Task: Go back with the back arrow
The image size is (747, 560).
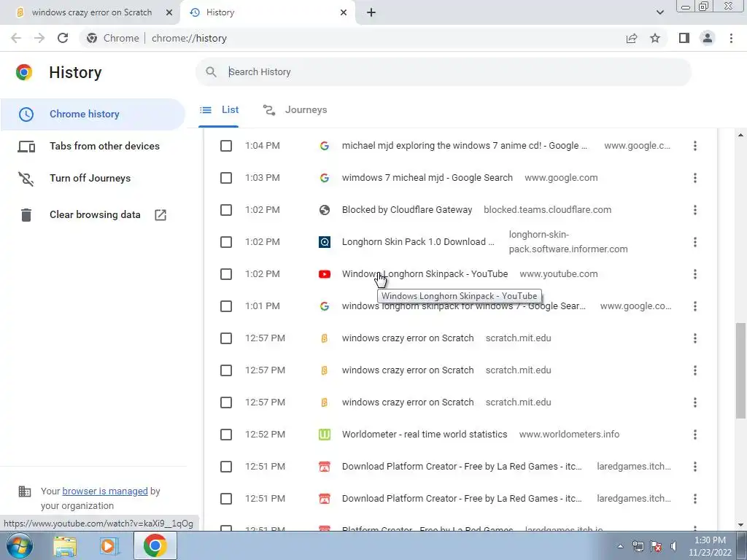Action: (16, 38)
